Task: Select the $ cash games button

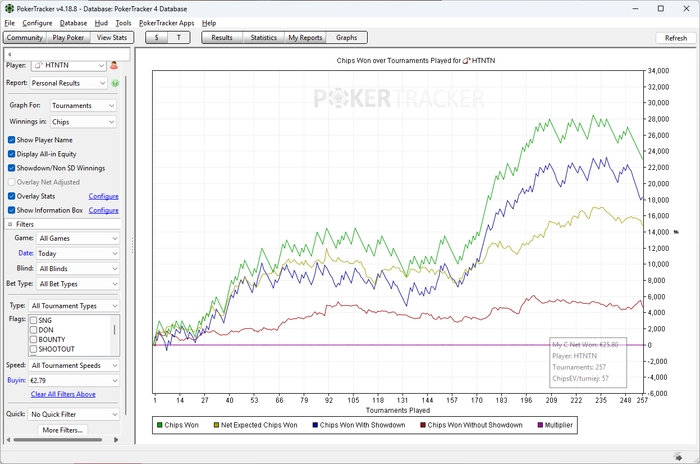Action: pos(157,38)
